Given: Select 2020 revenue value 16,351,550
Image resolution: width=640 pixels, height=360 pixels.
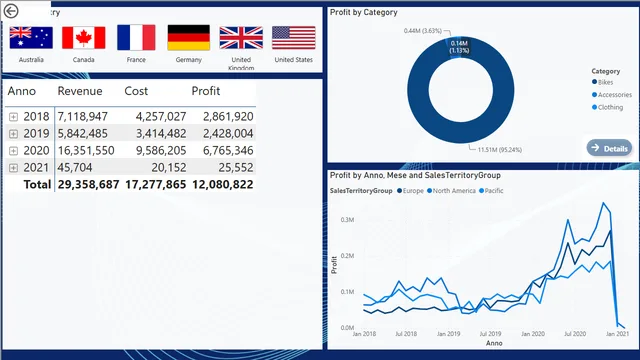Looking at the screenshot, I should tap(86, 151).
